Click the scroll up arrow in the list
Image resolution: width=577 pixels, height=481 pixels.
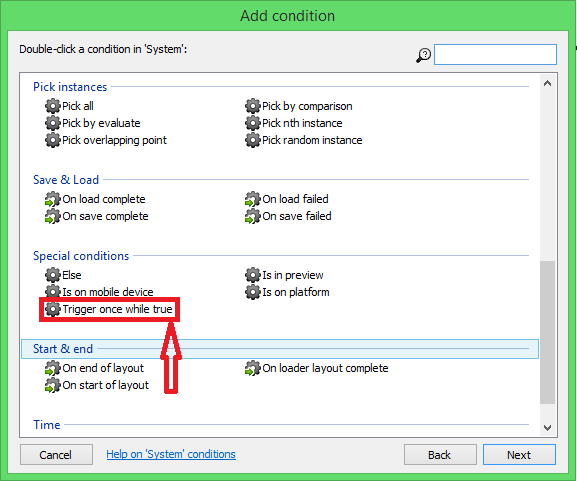(x=547, y=83)
